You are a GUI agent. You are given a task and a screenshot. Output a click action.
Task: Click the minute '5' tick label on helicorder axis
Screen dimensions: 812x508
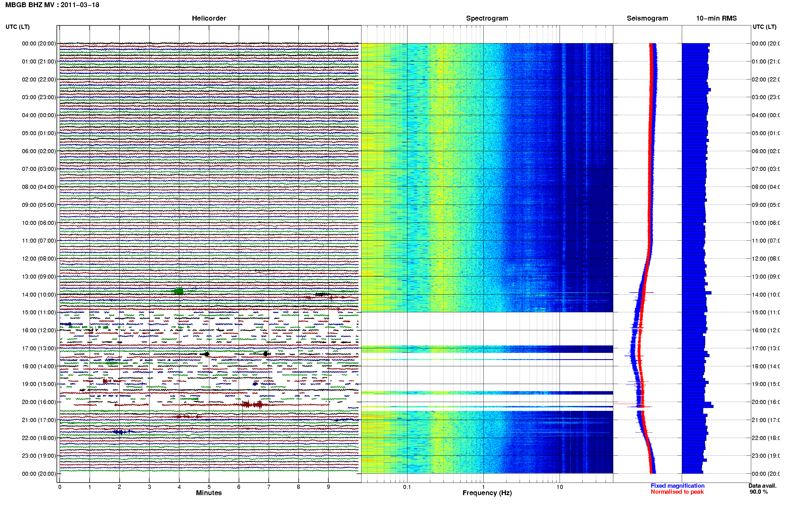(x=209, y=487)
